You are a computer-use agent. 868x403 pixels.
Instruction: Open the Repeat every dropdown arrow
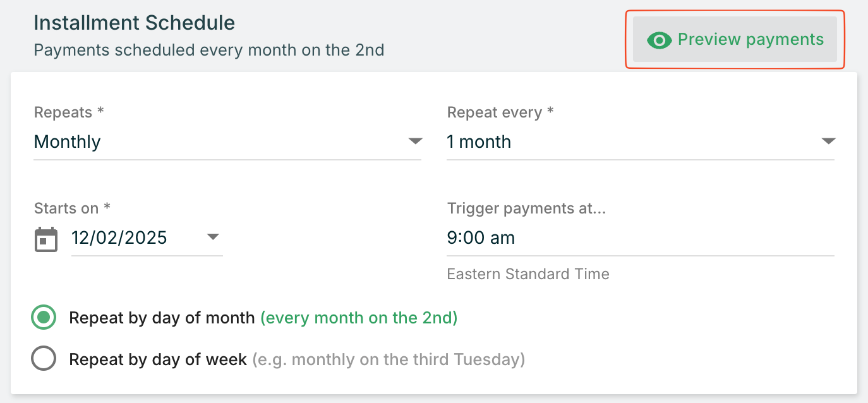click(x=828, y=141)
